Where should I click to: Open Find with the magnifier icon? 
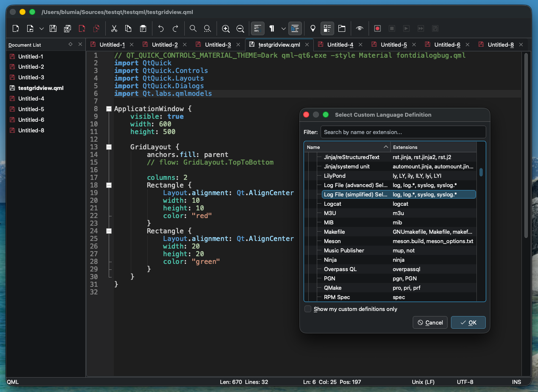[193, 28]
